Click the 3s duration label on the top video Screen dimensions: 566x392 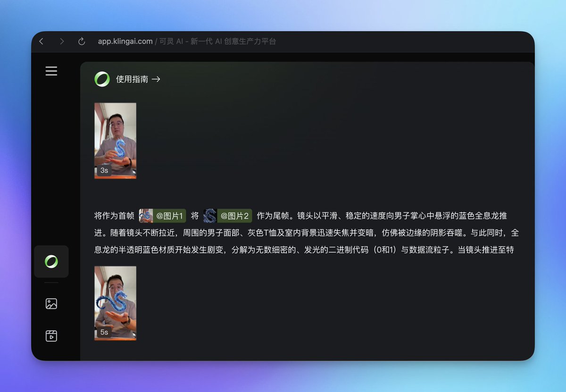point(104,170)
